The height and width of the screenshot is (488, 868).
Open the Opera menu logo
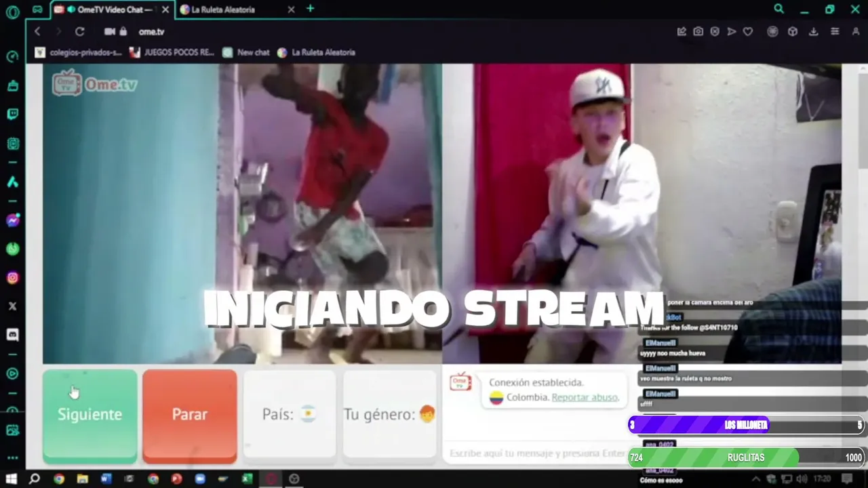[12, 12]
